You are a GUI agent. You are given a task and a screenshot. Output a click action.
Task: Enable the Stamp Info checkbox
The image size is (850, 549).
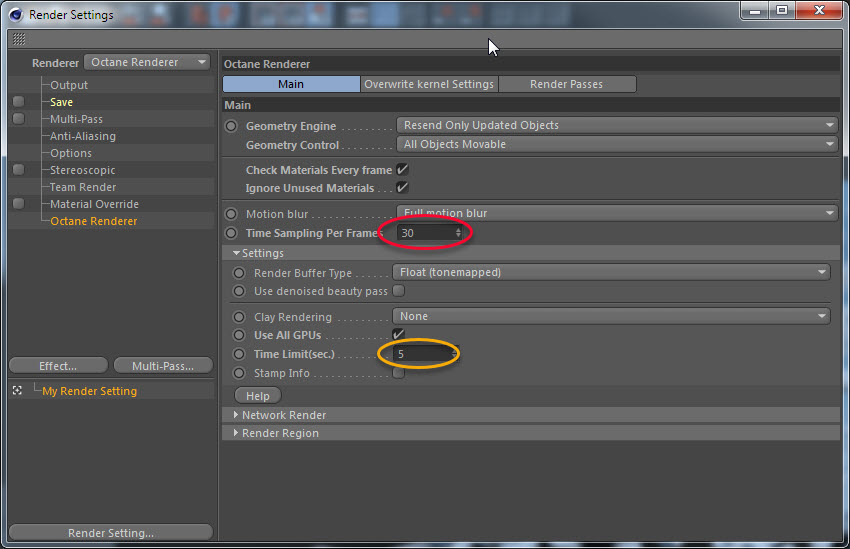(x=398, y=373)
